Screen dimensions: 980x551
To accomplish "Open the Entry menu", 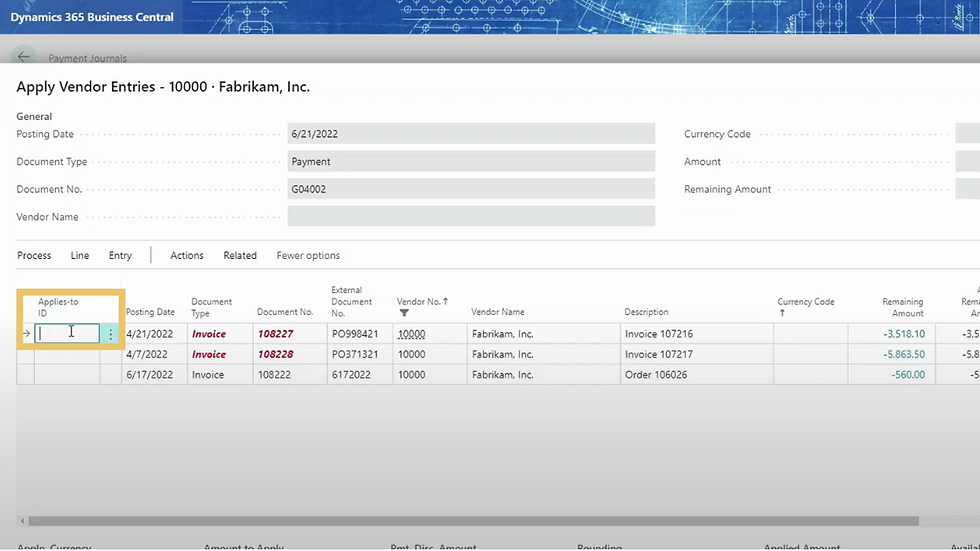I will 120,256.
